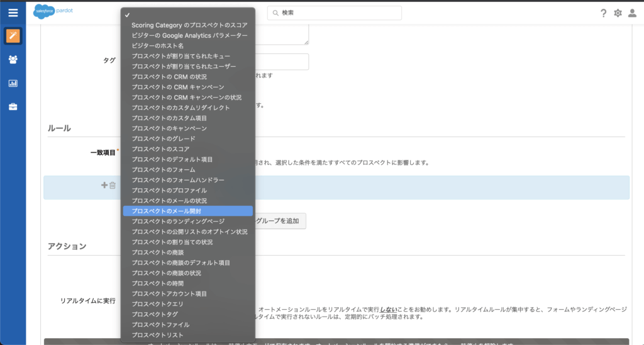Select プロスペクトの CRM の状況
Screen dimensions: 644x345
187,77
